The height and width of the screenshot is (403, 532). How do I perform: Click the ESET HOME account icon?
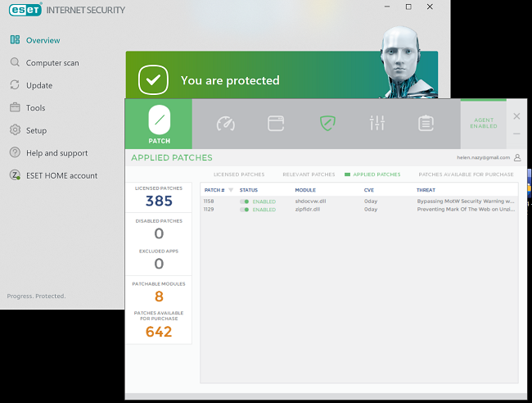[x=15, y=175]
